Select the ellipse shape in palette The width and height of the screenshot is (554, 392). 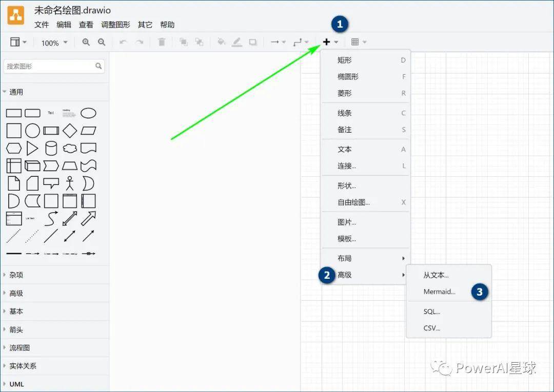(88, 113)
